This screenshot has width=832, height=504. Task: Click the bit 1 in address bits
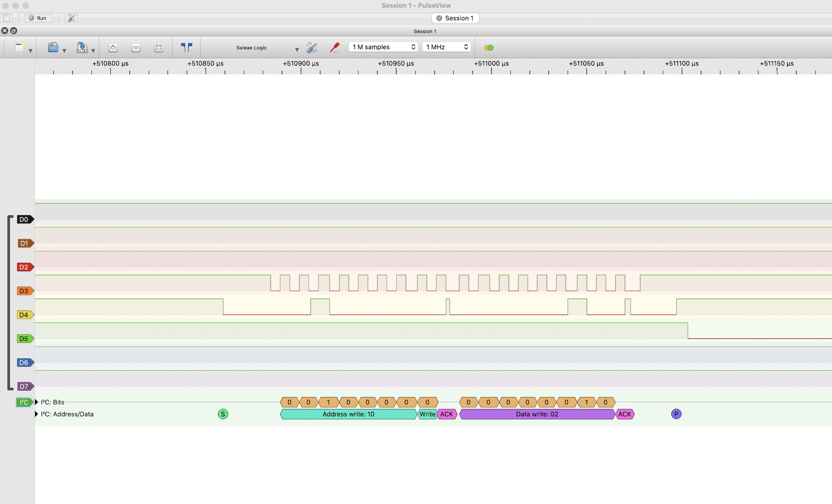(328, 402)
